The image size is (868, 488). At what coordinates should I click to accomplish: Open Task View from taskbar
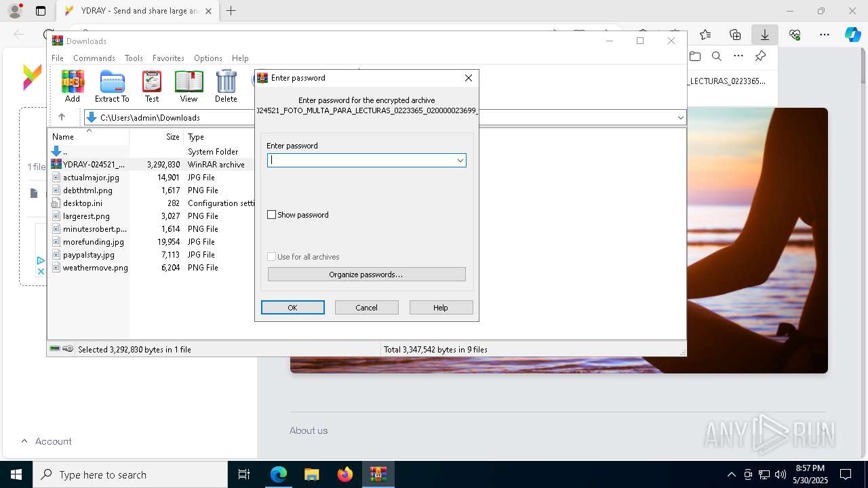point(244,474)
